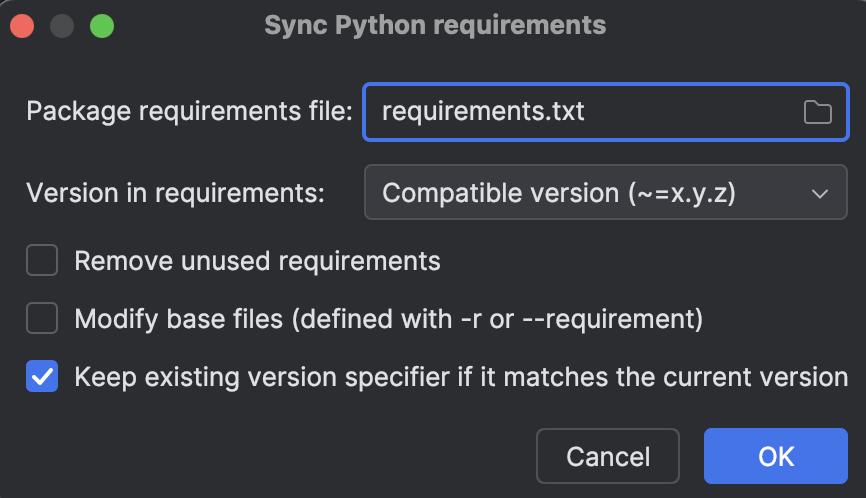Select the Compatible version (~=x.y.z) text
The image size is (866, 498).
point(559,193)
